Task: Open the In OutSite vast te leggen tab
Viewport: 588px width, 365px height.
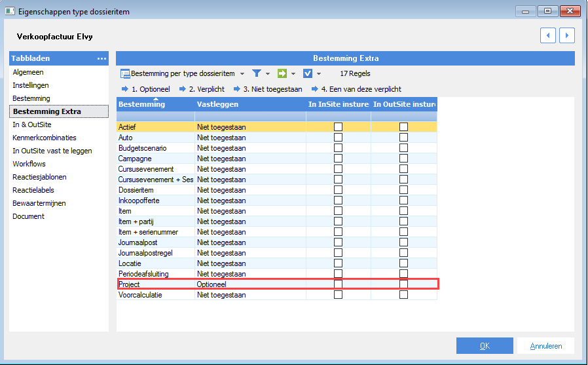Action: click(x=59, y=151)
